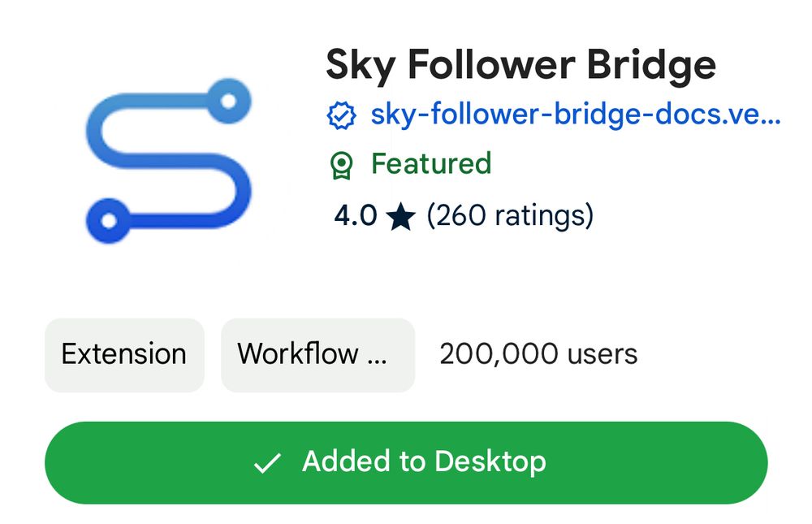Click the star icon beside the rating
This screenshot has width=812, height=524.
(x=401, y=217)
